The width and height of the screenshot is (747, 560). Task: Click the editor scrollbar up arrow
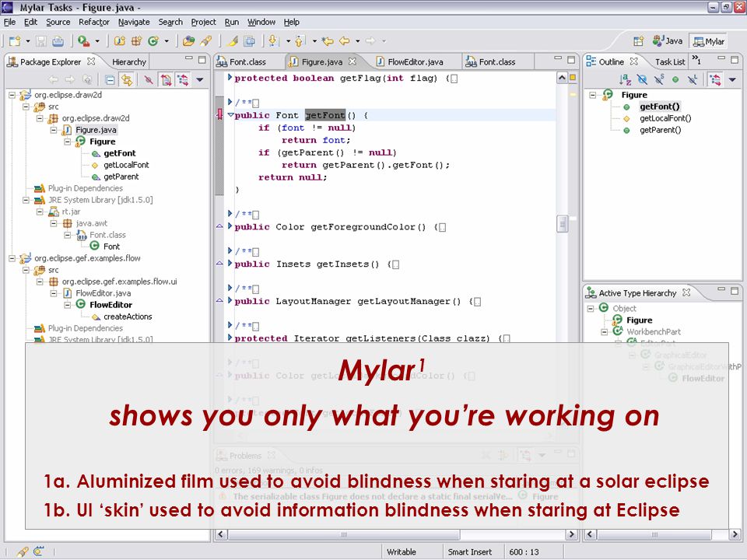point(562,78)
